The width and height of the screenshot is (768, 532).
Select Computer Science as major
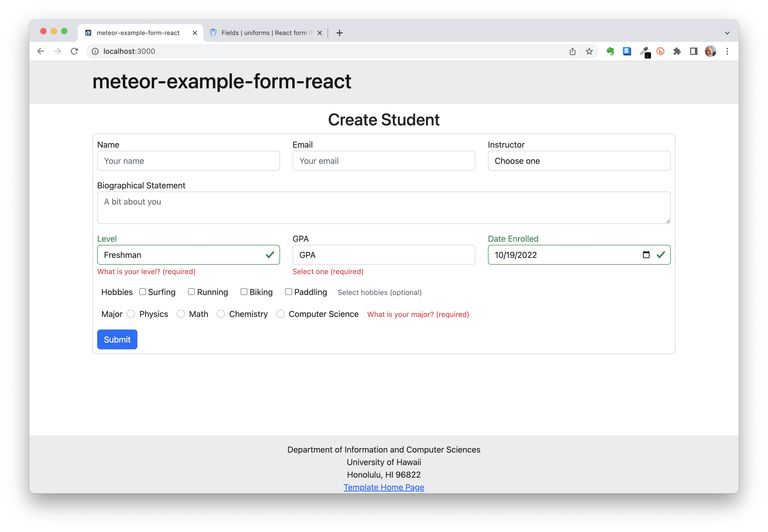pyautogui.click(x=281, y=314)
